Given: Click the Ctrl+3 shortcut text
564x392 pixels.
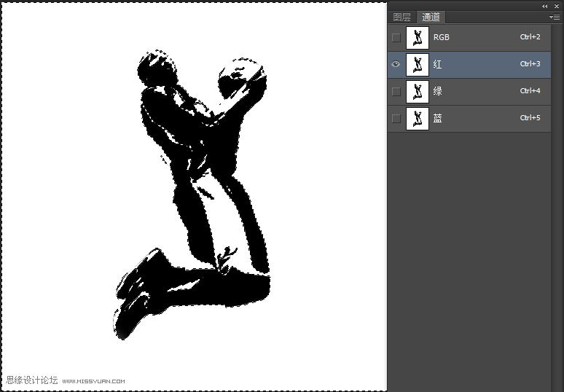Looking at the screenshot, I should [530, 63].
